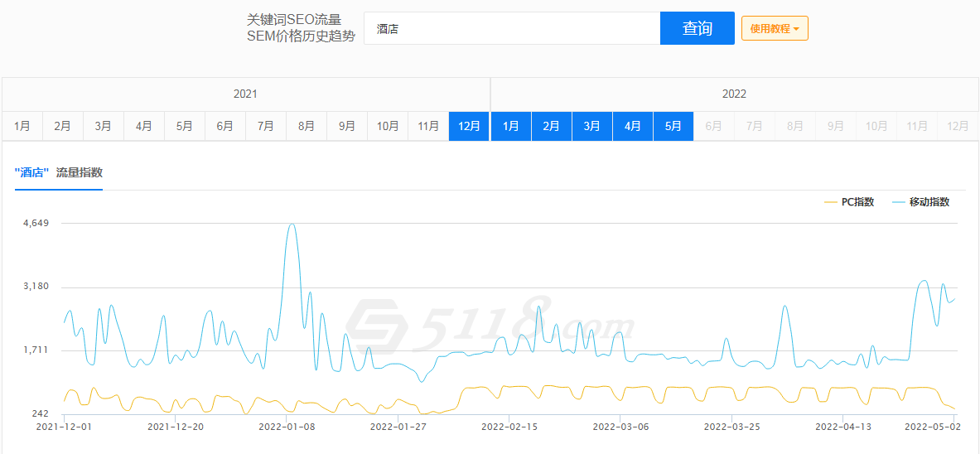Screen dimensions: 980x454
Task: Select the 2021 year header
Action: coord(245,94)
